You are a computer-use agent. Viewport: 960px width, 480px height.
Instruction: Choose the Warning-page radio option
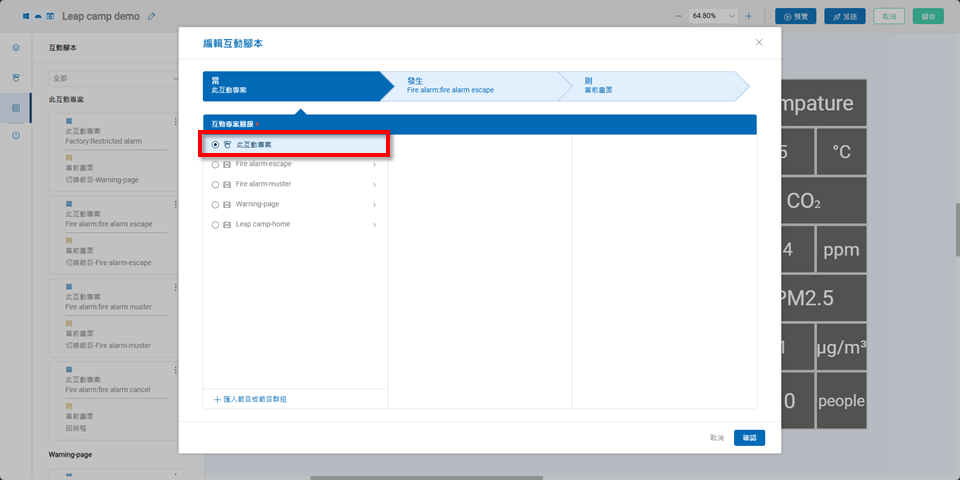[x=215, y=204]
